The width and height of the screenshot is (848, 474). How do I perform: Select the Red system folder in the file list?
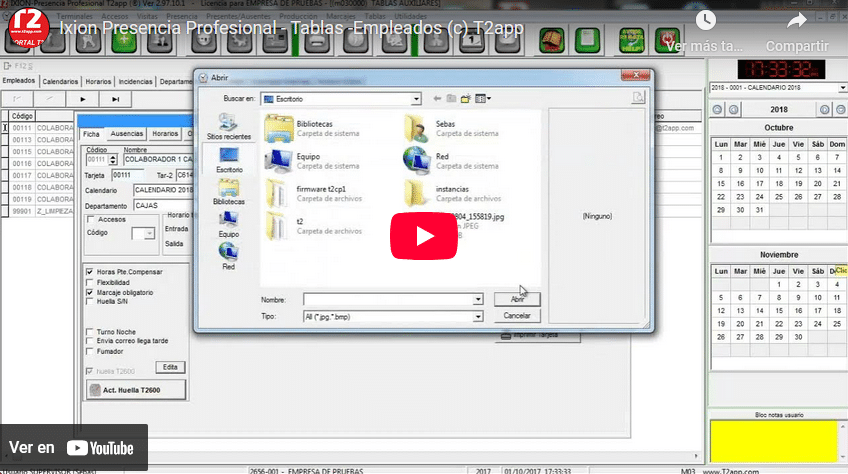[x=452, y=161]
